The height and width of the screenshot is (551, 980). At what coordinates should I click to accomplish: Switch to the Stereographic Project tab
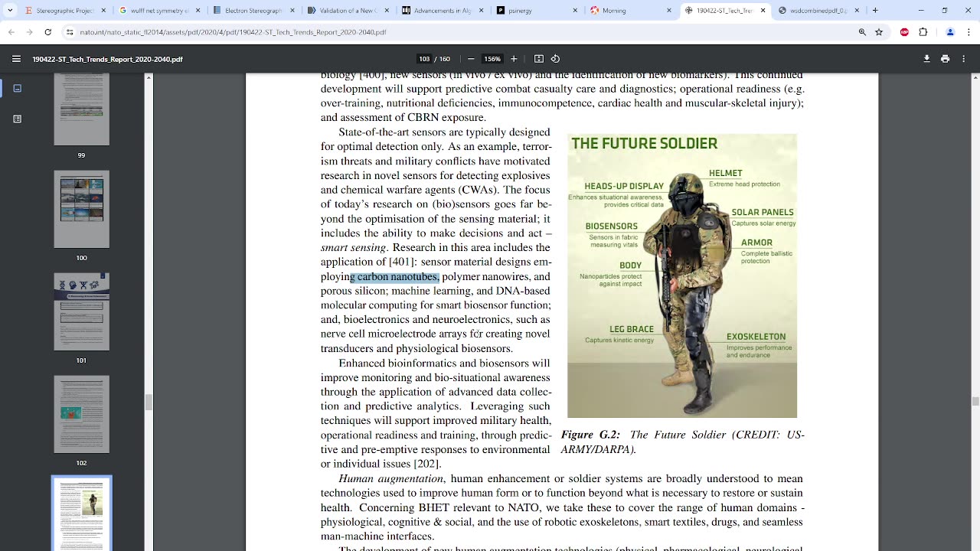pyautogui.click(x=65, y=11)
